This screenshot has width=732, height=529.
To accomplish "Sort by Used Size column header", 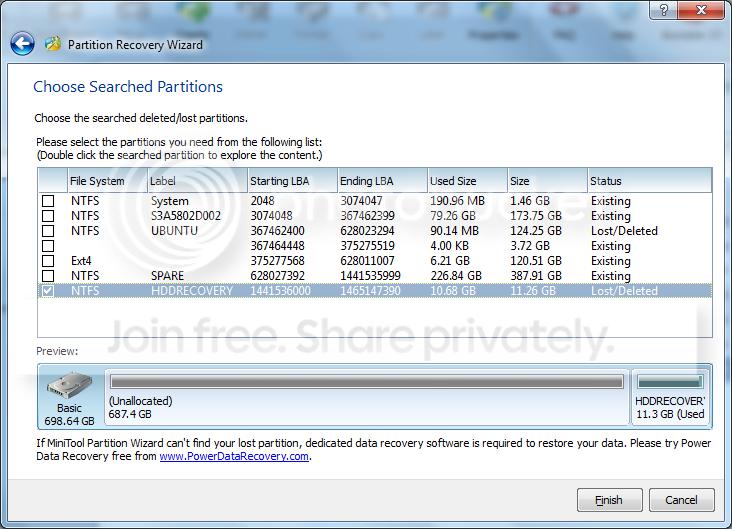I will coord(467,181).
